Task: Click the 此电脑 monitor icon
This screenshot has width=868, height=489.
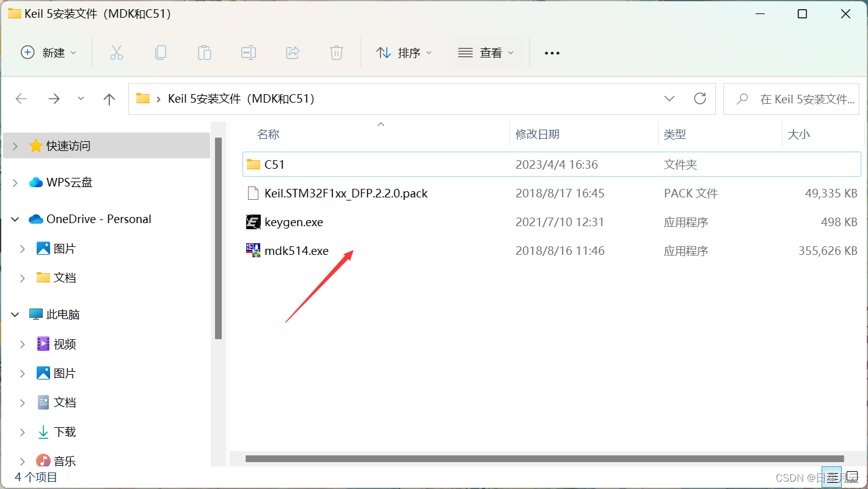Action: [x=36, y=314]
